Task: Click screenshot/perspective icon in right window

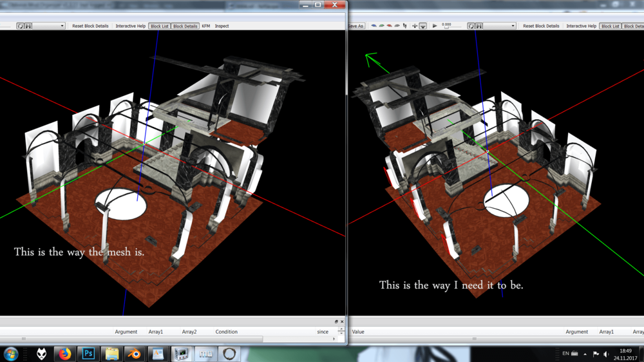Action: click(x=422, y=26)
